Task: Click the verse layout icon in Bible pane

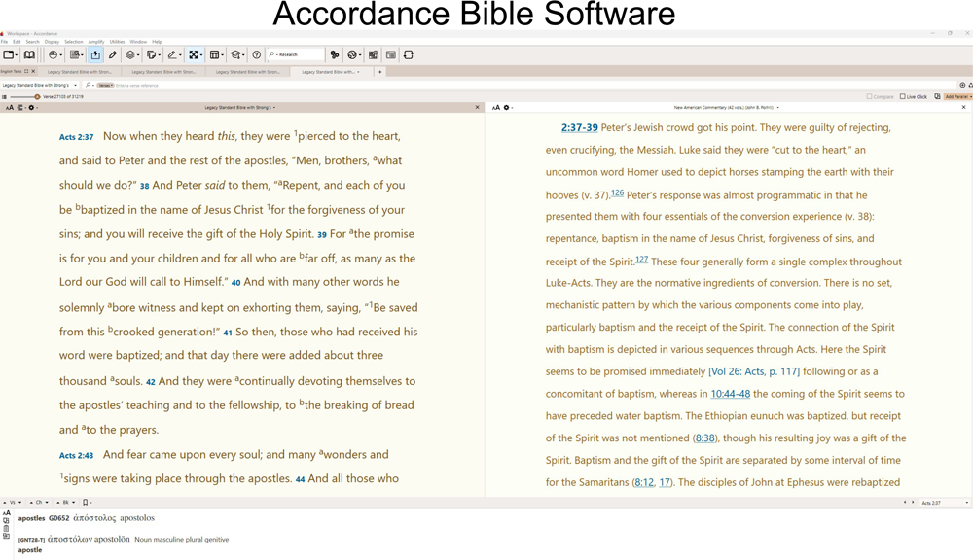Action: coord(20,107)
